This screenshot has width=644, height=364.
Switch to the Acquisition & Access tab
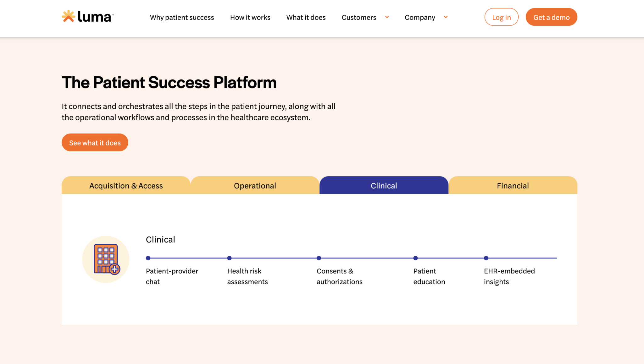125,185
